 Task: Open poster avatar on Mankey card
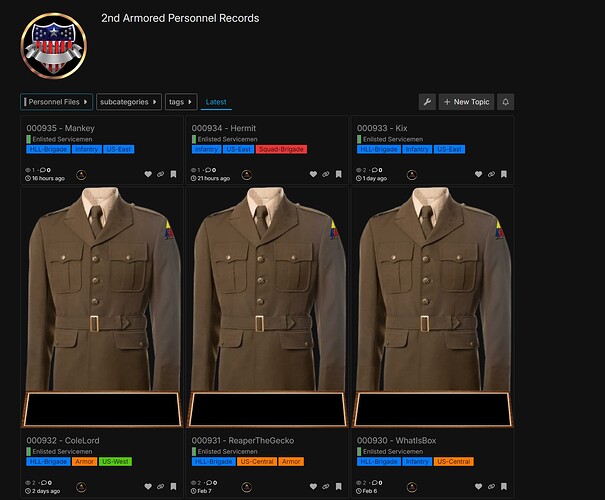[x=81, y=175]
